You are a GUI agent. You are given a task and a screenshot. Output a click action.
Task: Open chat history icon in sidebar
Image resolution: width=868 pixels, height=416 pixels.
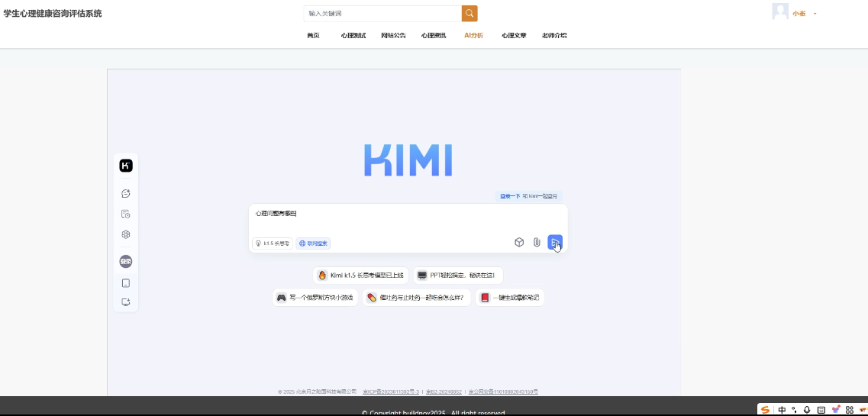[x=126, y=214]
